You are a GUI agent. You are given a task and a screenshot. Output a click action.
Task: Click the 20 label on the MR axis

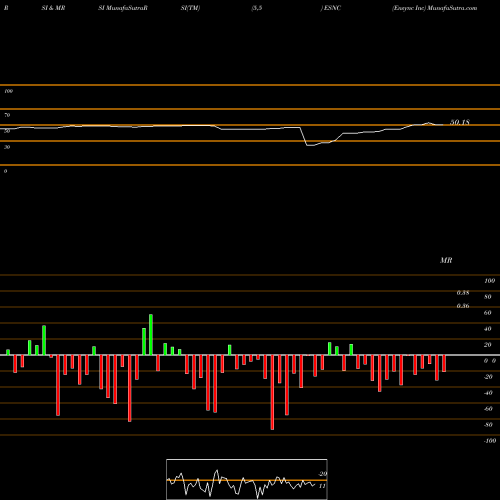coord(488,345)
